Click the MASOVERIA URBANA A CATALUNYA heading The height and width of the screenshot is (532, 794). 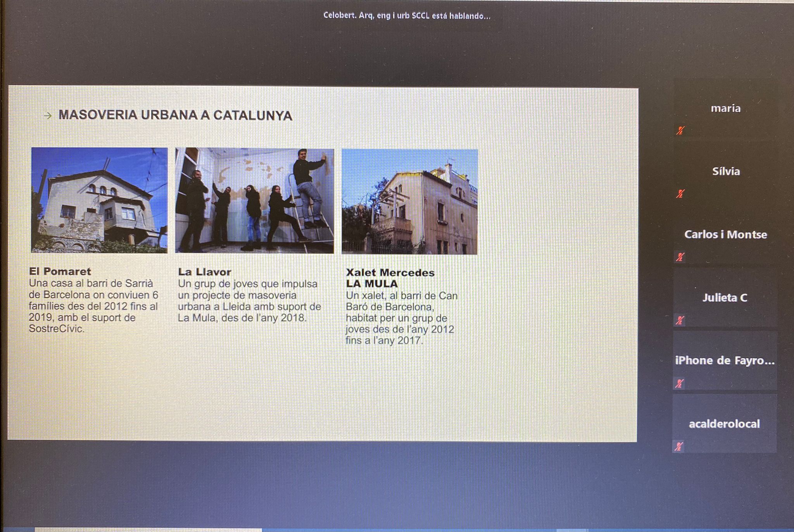pos(175,115)
